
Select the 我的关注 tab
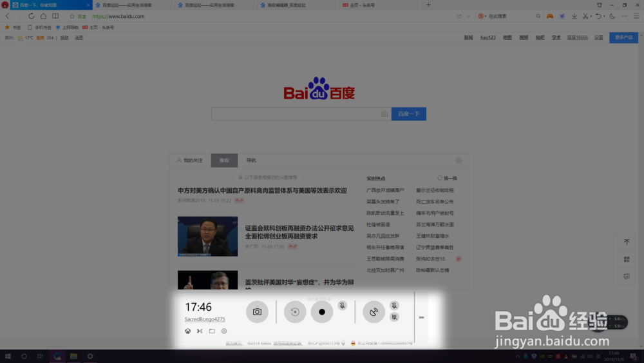190,161
